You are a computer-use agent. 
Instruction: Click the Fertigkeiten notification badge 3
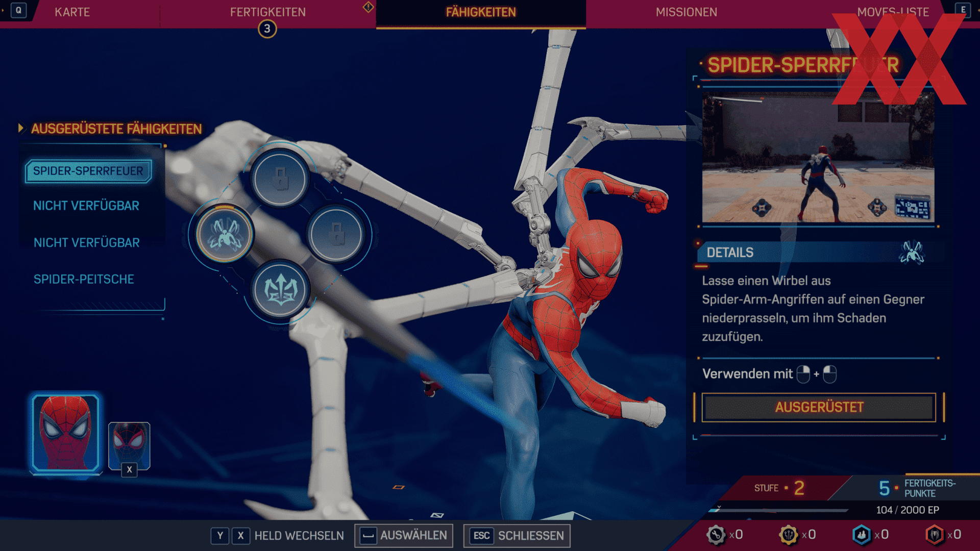267,29
